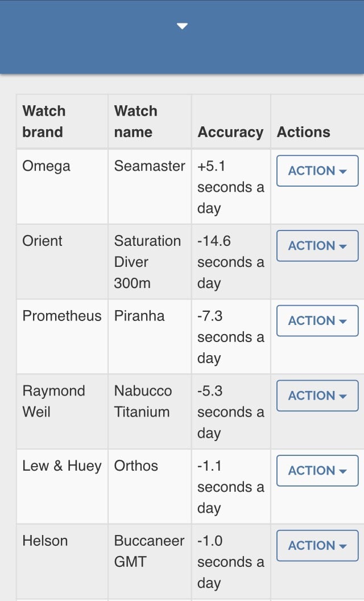The image size is (364, 601).
Task: Open the Action dropdown for Prometheus Piranha
Action: pos(317,321)
